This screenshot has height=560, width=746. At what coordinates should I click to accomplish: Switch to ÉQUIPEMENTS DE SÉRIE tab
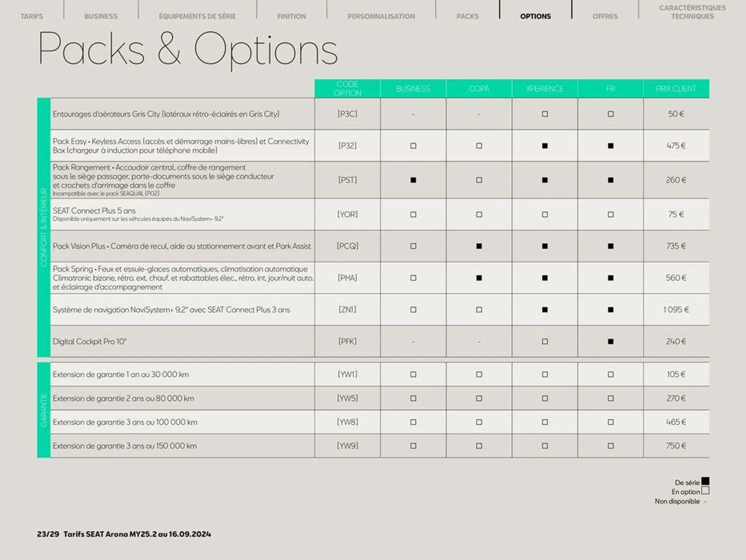pyautogui.click(x=197, y=16)
